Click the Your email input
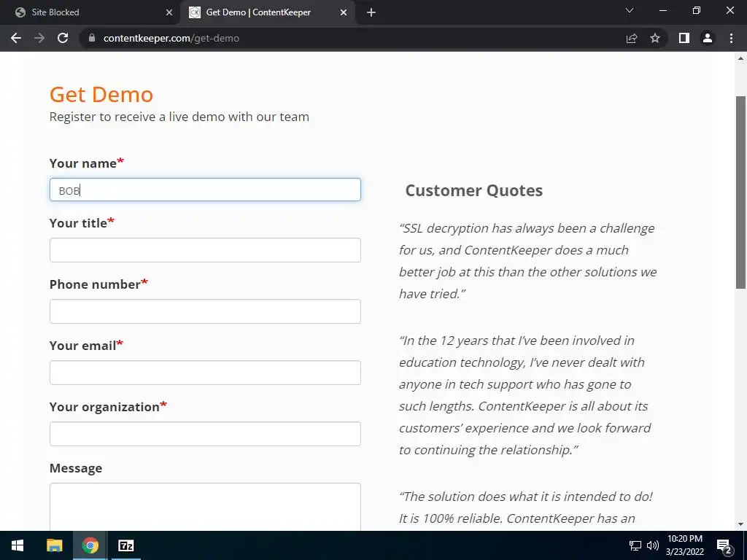This screenshot has width=747, height=560. click(205, 373)
